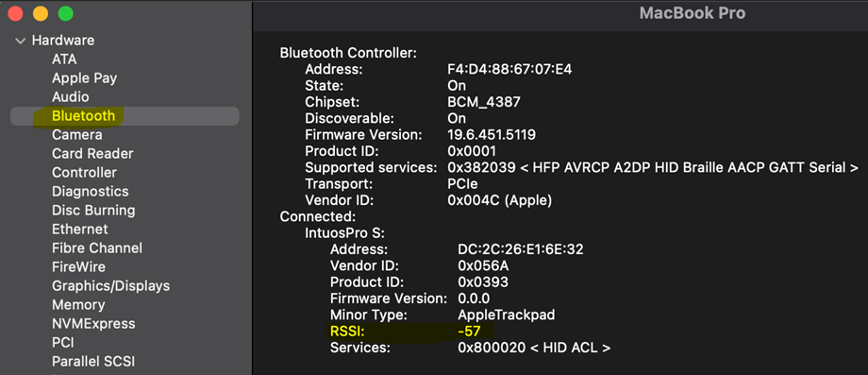
Task: Open the Apple Pay hardware entry
Action: (x=84, y=78)
